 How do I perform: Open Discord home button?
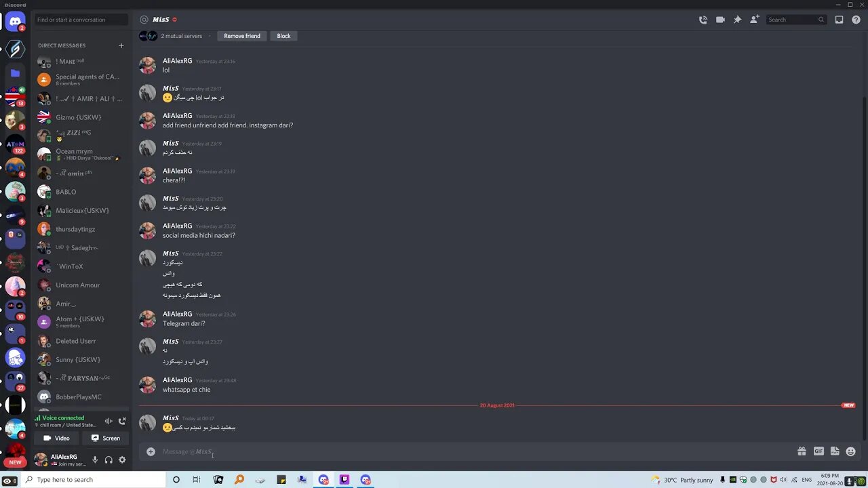point(15,22)
